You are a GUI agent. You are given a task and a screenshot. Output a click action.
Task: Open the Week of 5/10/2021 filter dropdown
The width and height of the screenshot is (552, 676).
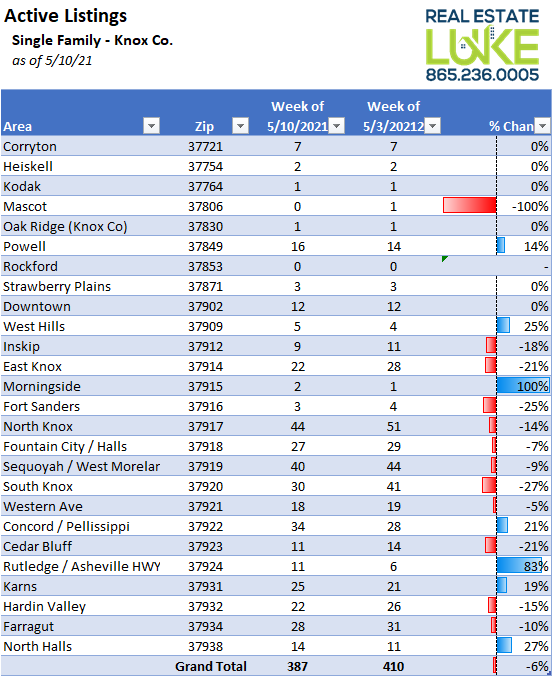pos(336,126)
